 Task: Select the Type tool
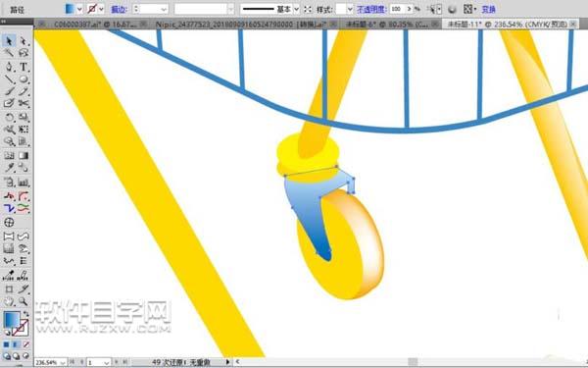pos(24,67)
